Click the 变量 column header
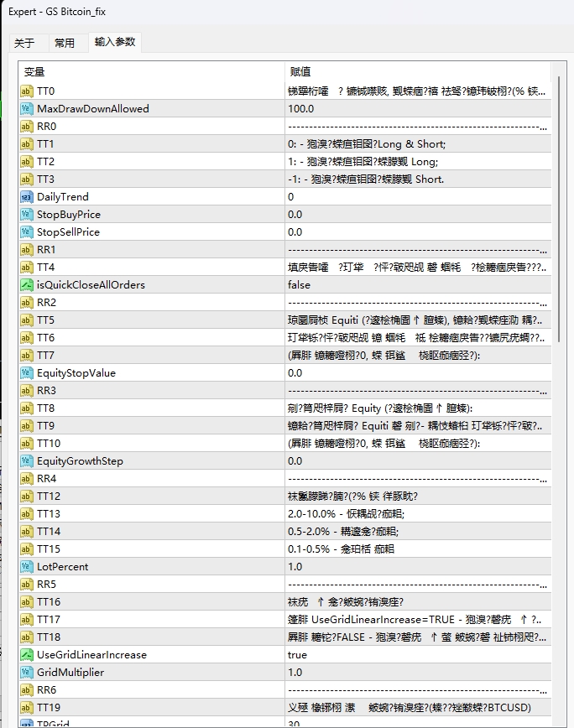 152,72
